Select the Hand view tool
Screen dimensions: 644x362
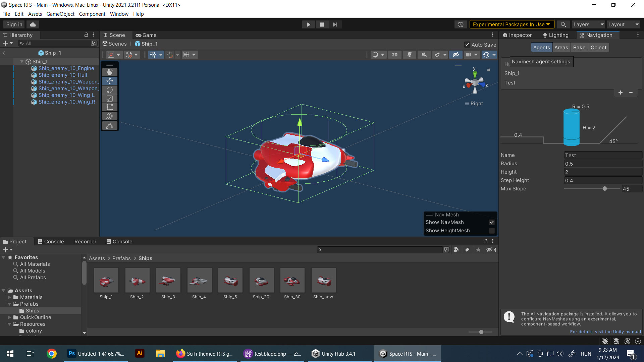pyautogui.click(x=110, y=72)
